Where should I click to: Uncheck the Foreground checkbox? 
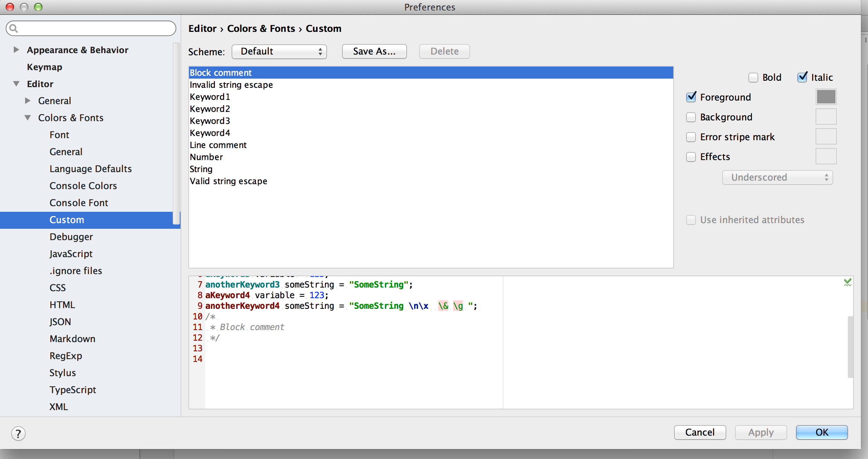691,97
